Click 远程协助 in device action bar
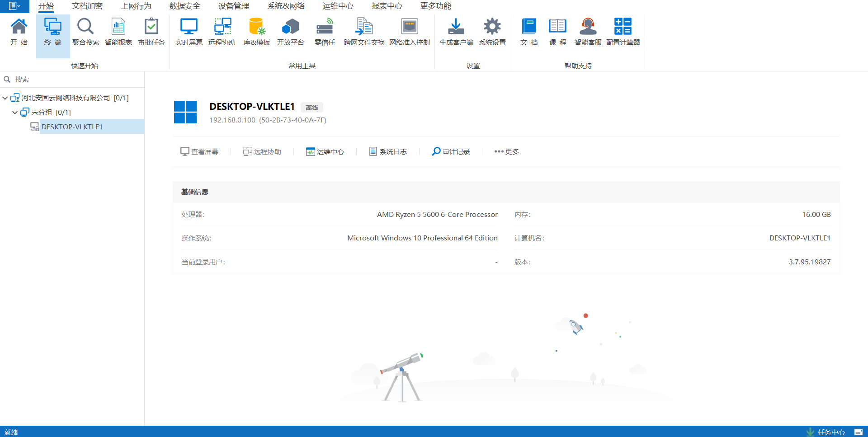The width and height of the screenshot is (868, 437). (x=262, y=152)
